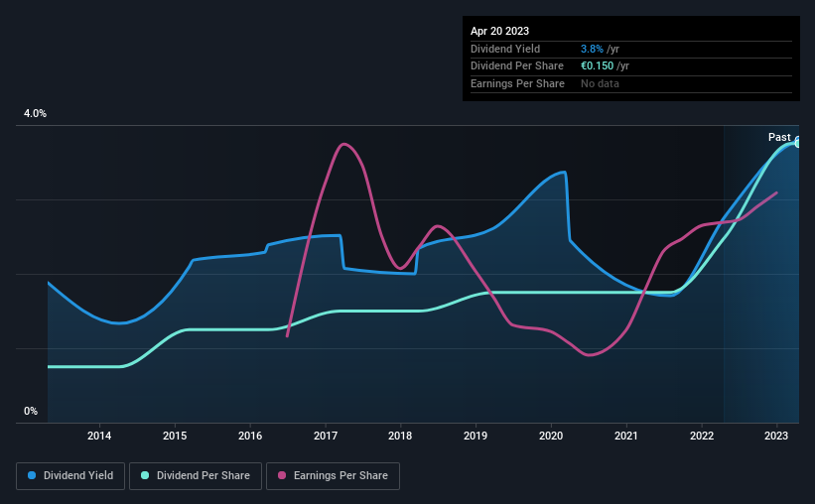Click the chart endpoint marker under Past
Viewport: 815px width, 504px height.
798,143
